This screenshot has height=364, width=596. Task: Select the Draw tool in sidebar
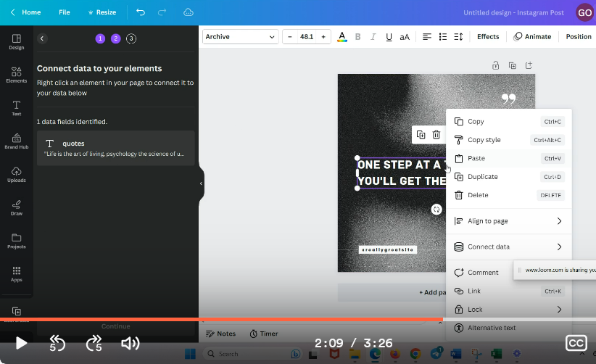click(x=17, y=207)
